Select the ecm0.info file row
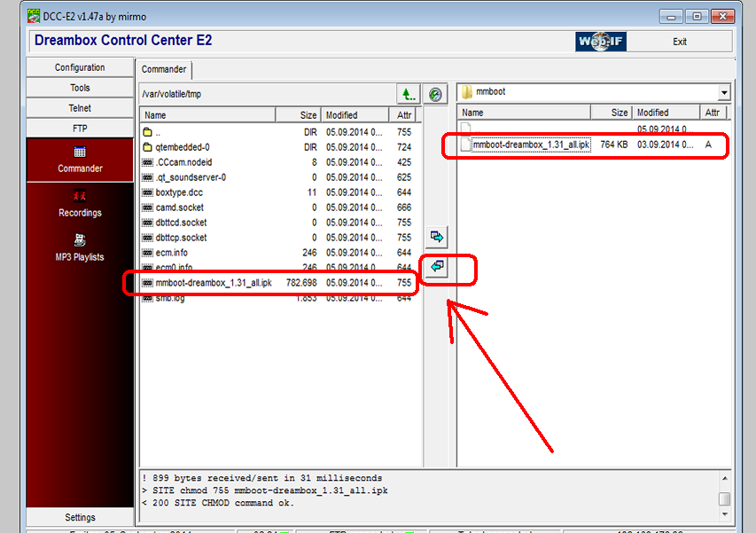Screen dimensions: 756x533 point(277,267)
